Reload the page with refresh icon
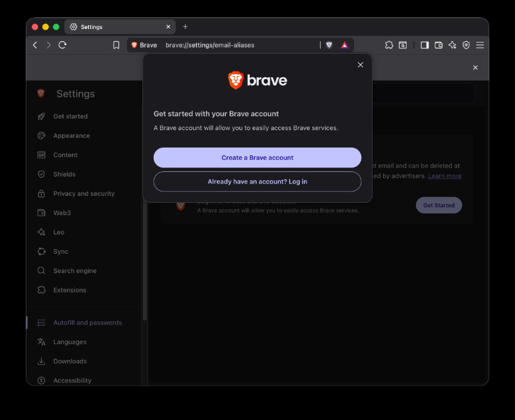The image size is (515, 420). click(62, 45)
